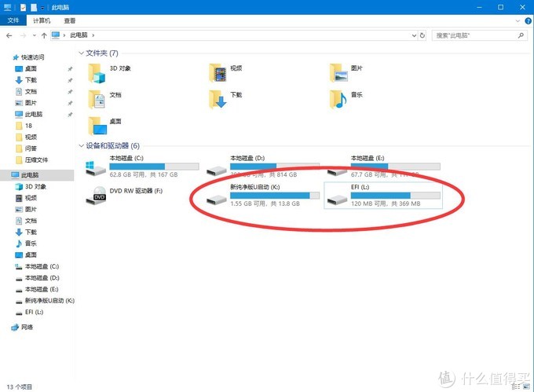Open 压缩文件 folder in quick access

pos(32,159)
